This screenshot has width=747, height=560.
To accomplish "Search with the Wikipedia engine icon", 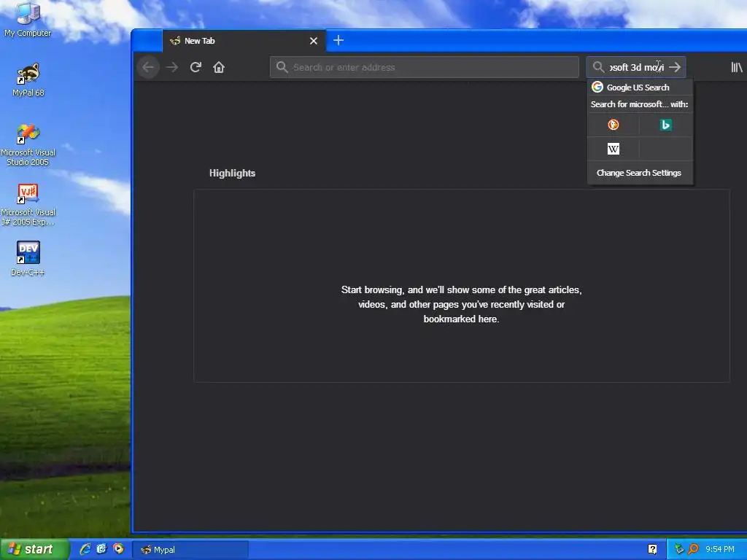I will (613, 149).
